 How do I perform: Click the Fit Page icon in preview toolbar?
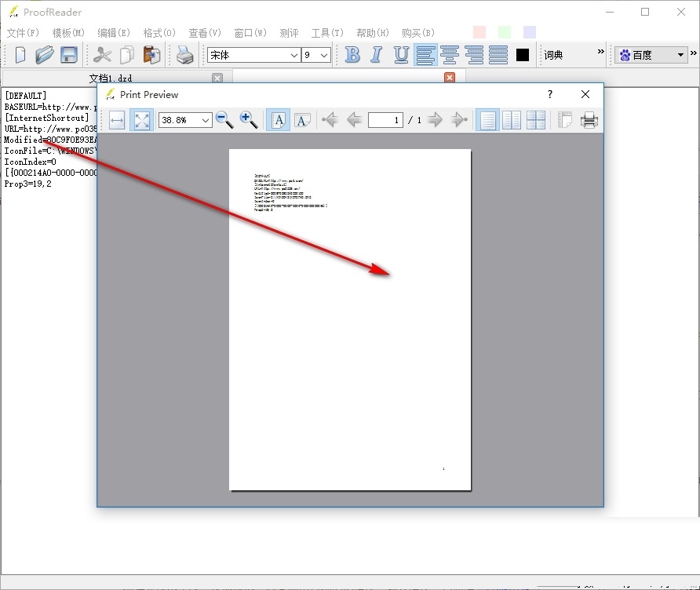tap(141, 120)
